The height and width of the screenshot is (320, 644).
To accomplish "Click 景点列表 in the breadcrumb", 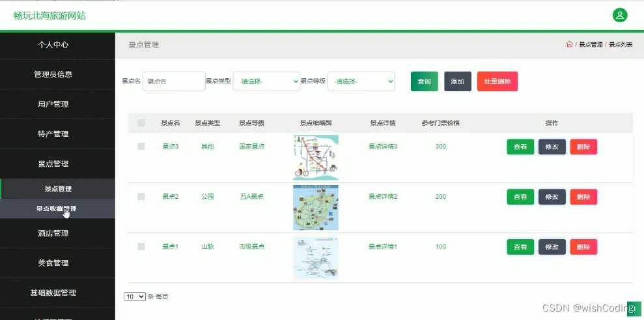I will pyautogui.click(x=621, y=45).
